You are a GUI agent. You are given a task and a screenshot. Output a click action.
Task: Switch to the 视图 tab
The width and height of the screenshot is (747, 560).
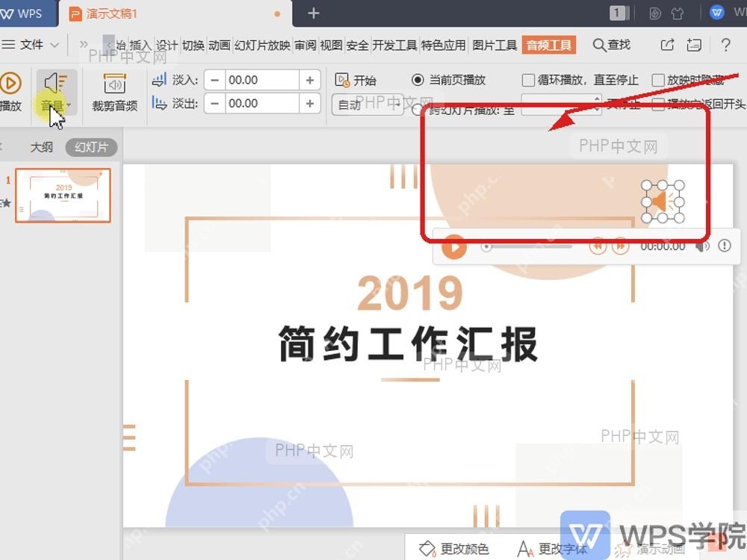pyautogui.click(x=331, y=46)
